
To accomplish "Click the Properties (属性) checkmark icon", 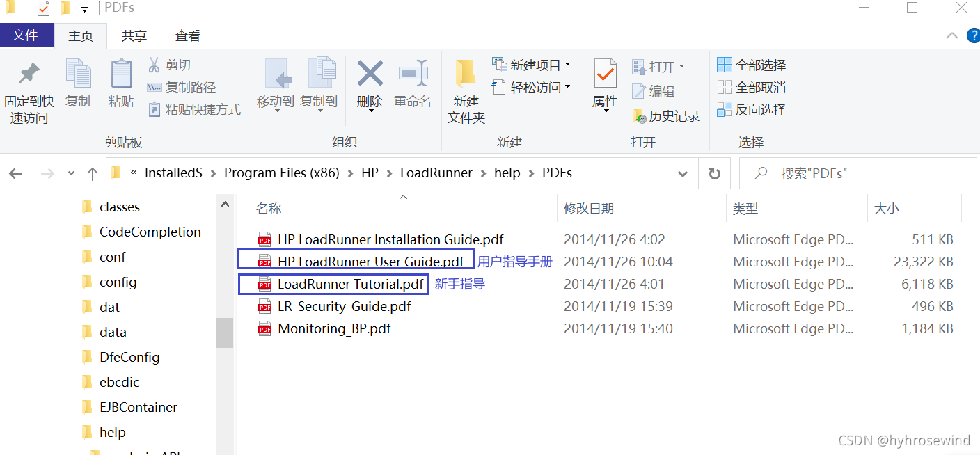I will (x=605, y=72).
